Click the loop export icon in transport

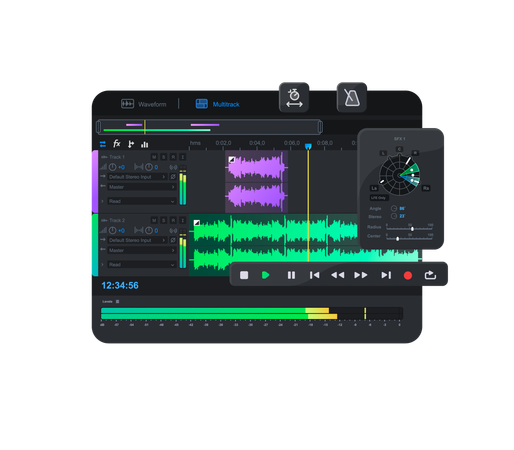pyautogui.click(x=430, y=275)
